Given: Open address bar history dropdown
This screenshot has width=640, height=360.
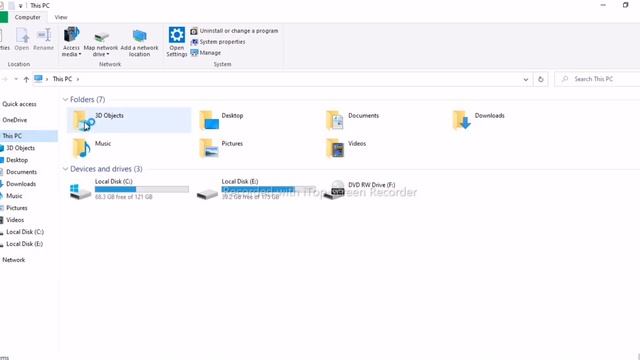Looking at the screenshot, I should point(526,79).
